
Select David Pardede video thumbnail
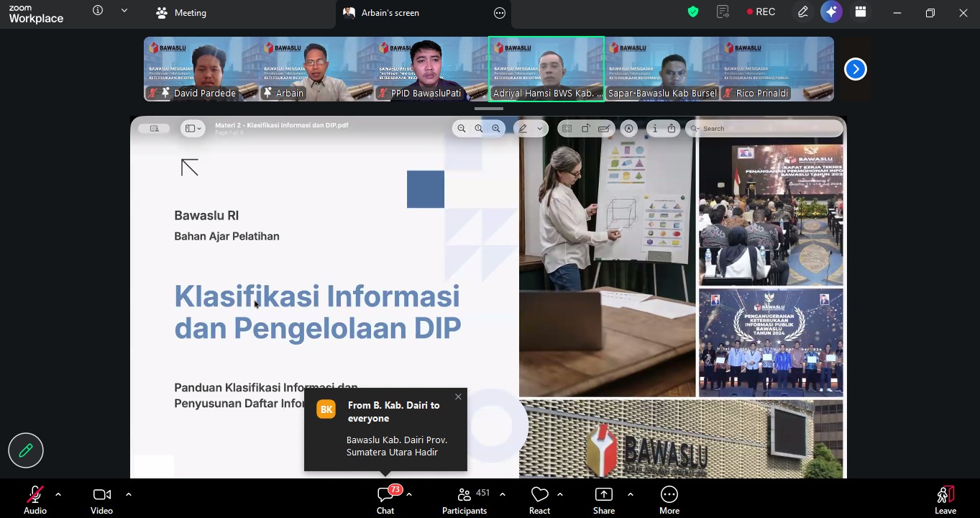201,68
